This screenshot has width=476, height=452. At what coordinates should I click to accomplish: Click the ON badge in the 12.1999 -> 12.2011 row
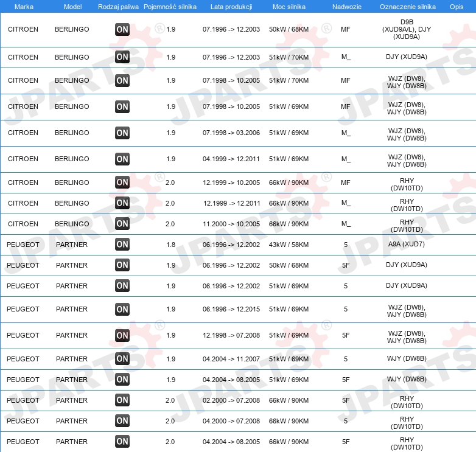coord(122,203)
